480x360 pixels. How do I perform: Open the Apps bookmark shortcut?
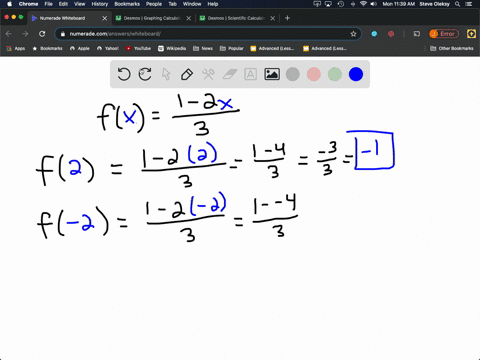(16, 48)
